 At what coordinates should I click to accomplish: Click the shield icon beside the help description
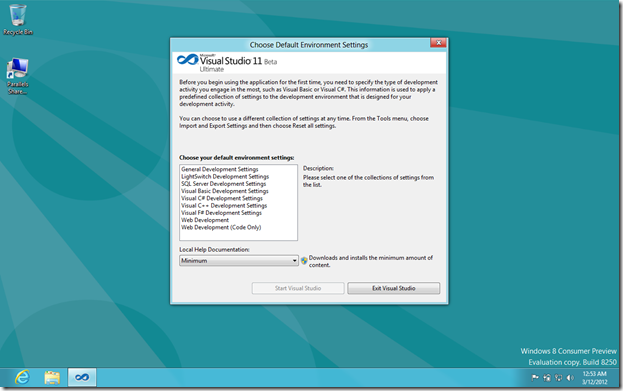point(304,261)
